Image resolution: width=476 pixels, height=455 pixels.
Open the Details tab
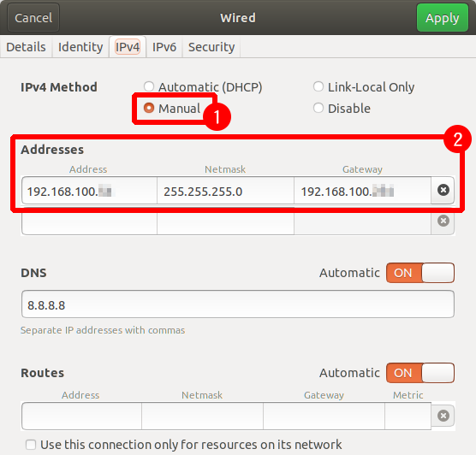26,47
